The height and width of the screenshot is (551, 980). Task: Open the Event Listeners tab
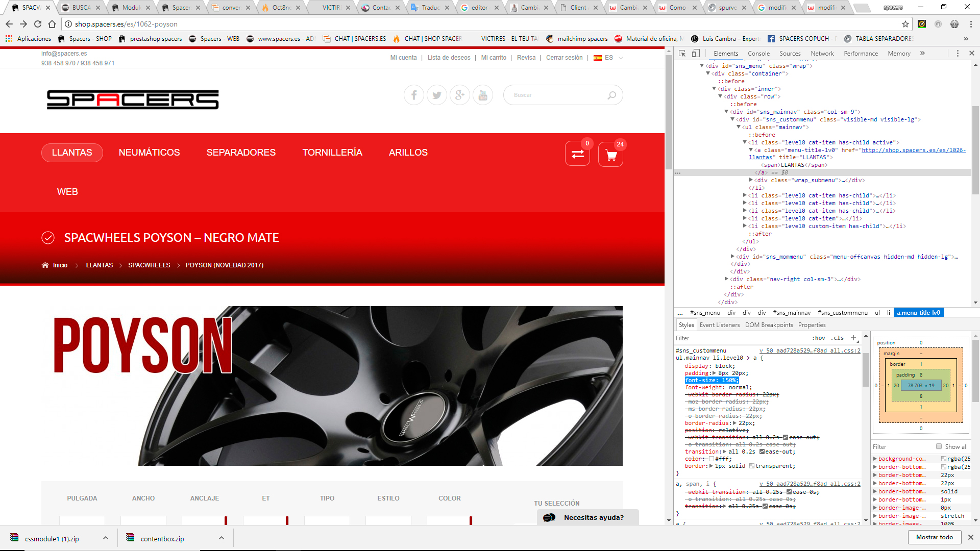pyautogui.click(x=719, y=325)
